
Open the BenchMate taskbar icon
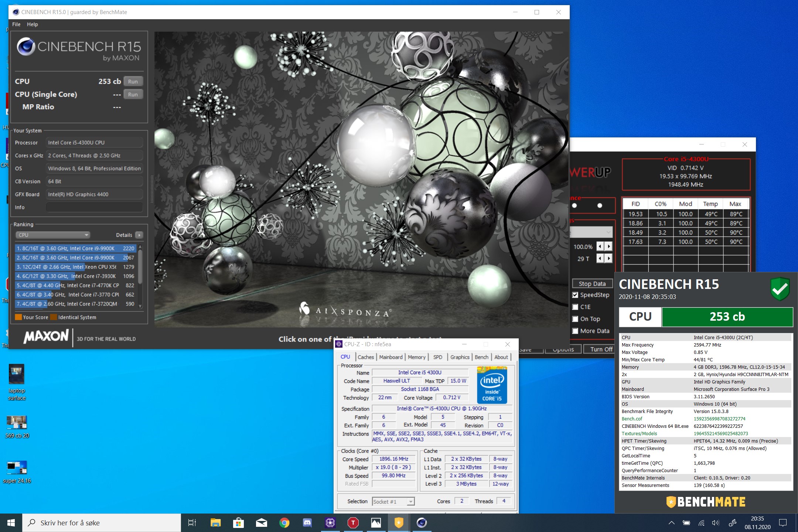pyautogui.click(x=399, y=523)
